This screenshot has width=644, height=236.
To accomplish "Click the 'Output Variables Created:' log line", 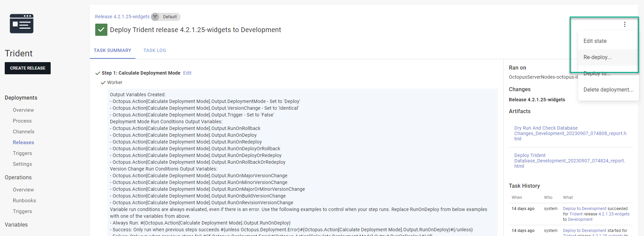I will click(138, 95).
